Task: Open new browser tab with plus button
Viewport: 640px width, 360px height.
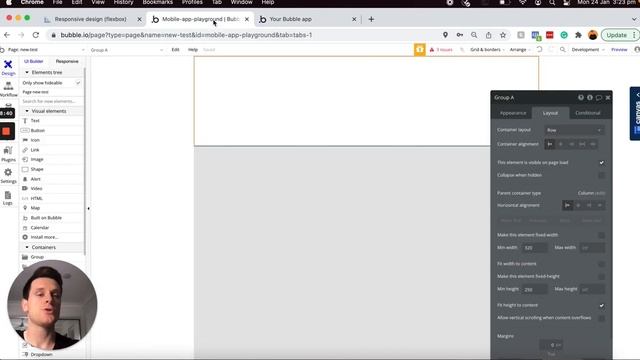Action: point(371,19)
